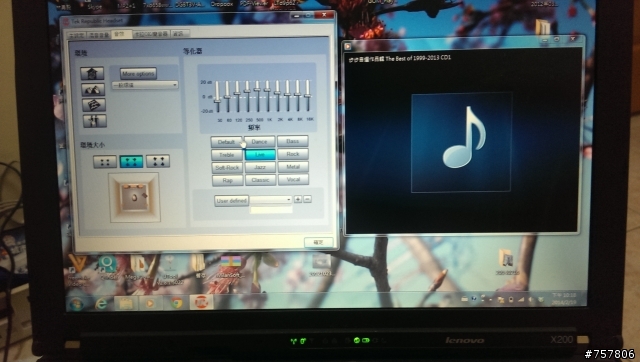Select the active sound effects tab

(122, 34)
